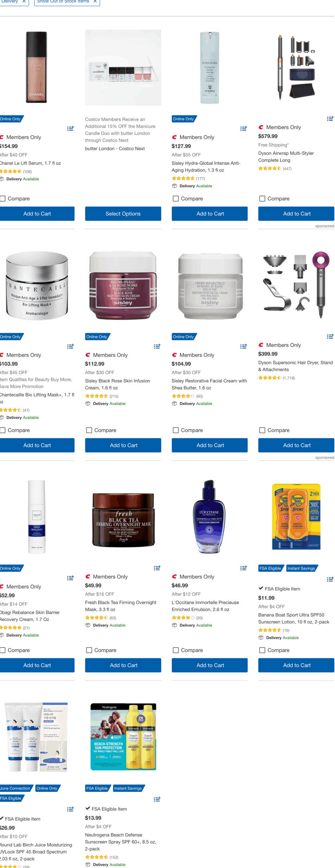The image size is (335, 868).
Task: View Neutrogena Beach Defense product image
Action: [123, 737]
